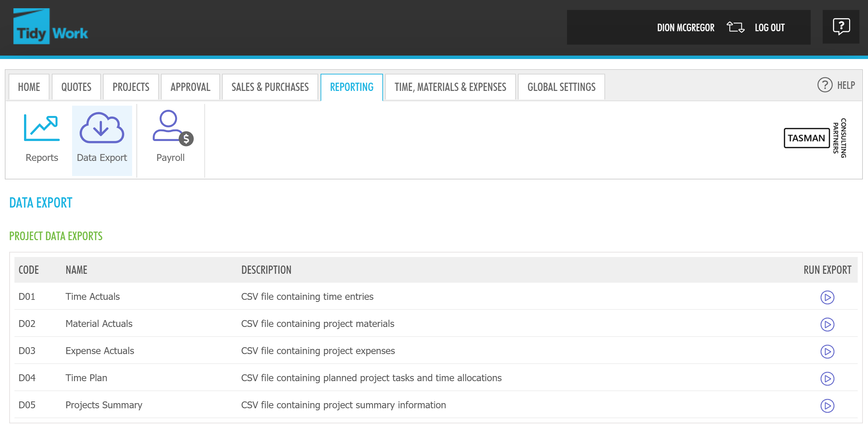The image size is (868, 446).
Task: Click the D03 code cell
Action: [27, 351]
